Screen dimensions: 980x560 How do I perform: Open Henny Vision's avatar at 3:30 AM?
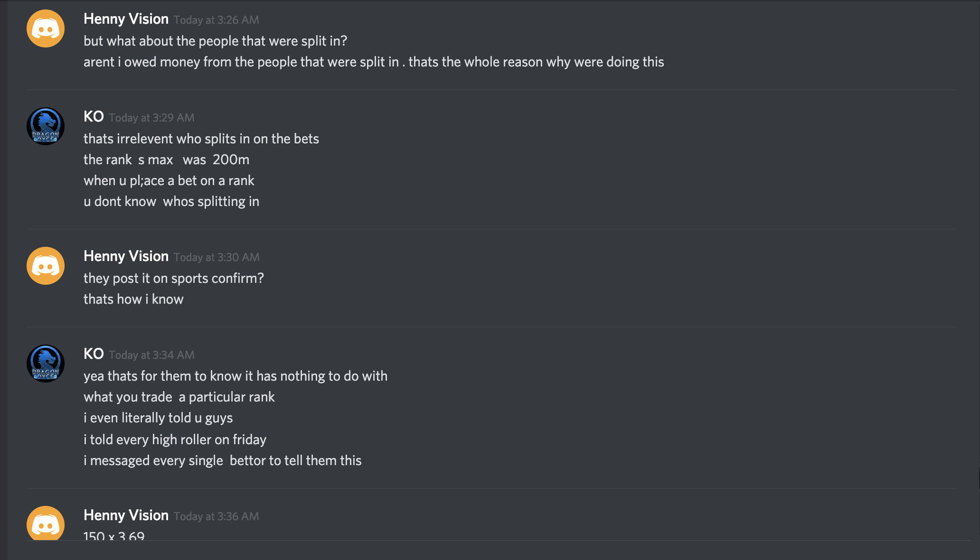[x=46, y=266]
